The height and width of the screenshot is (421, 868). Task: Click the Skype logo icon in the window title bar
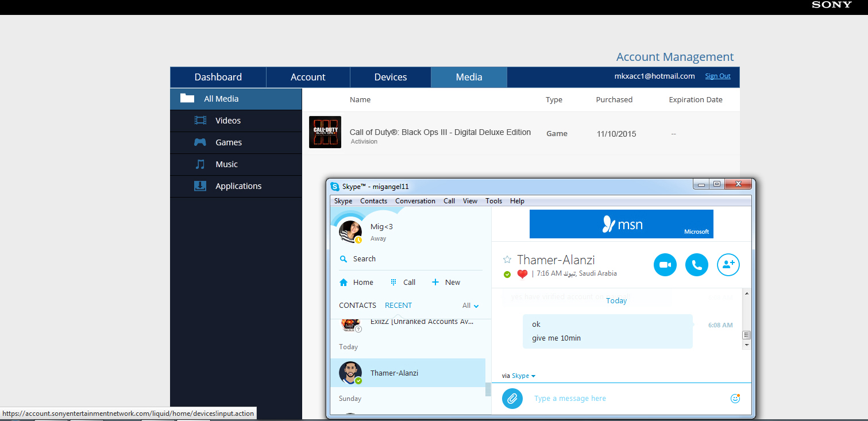(334, 186)
